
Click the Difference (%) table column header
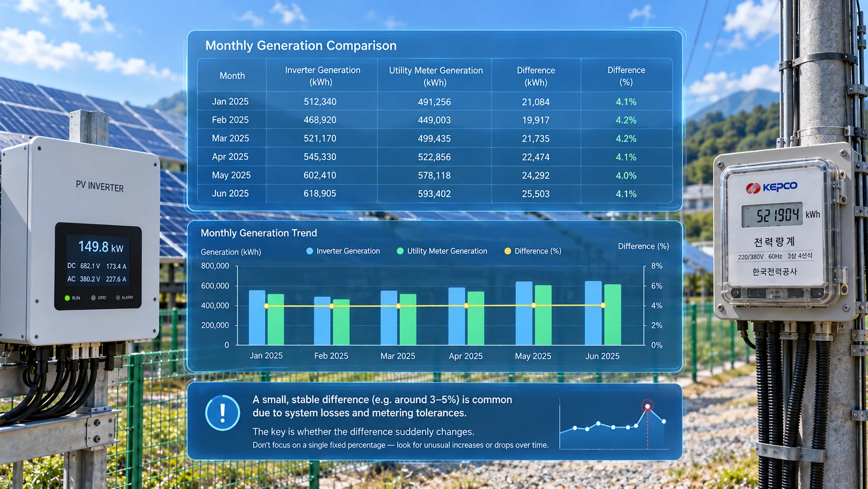[626, 76]
